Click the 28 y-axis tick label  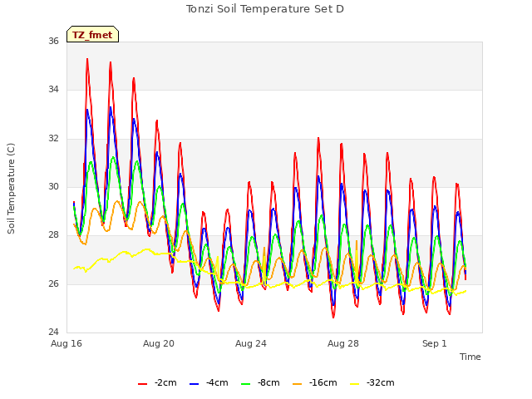point(53,234)
